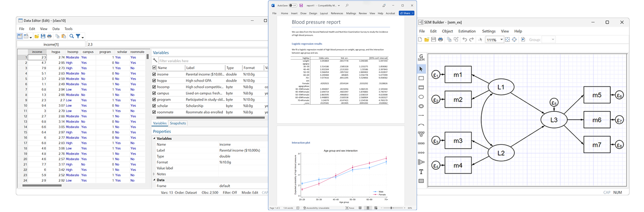Screen dimensions: 644x212
Task: Open the References tab in Word
Action: 337,14
